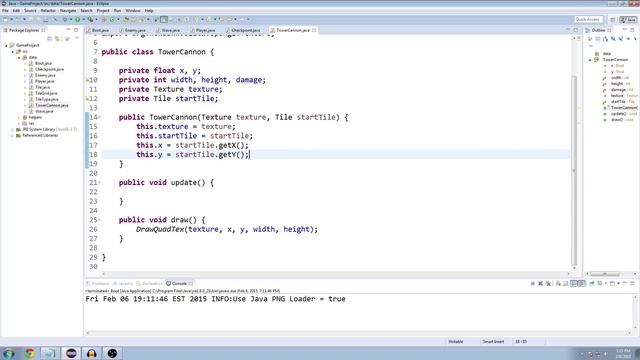Open the Source menu
This screenshot has height=360, width=640.
[x=30, y=11]
